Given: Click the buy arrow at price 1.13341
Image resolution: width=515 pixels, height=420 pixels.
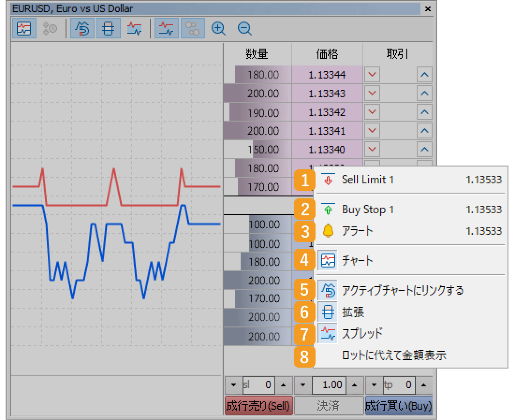Looking at the screenshot, I should pos(424,130).
